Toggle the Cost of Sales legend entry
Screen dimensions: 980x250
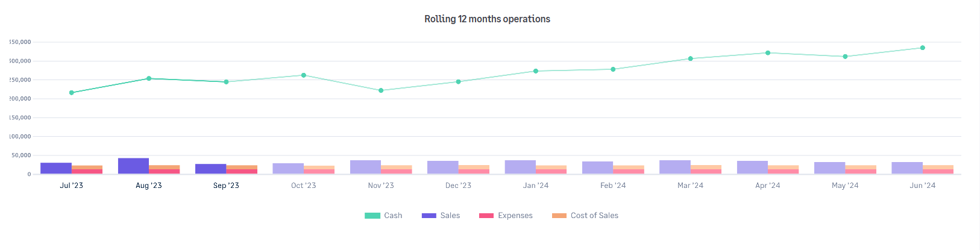[x=585, y=216]
